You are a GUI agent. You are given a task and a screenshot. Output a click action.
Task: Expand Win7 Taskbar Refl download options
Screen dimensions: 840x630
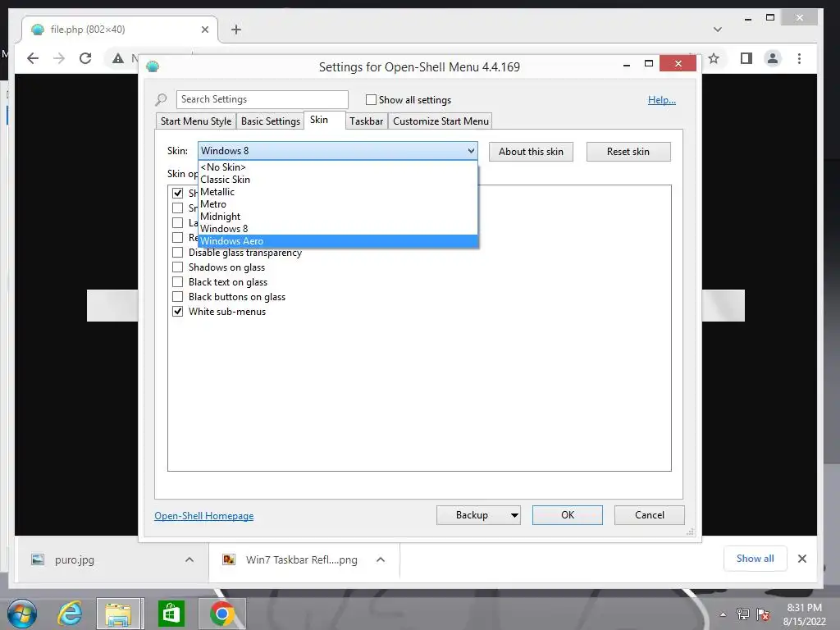[x=381, y=559]
